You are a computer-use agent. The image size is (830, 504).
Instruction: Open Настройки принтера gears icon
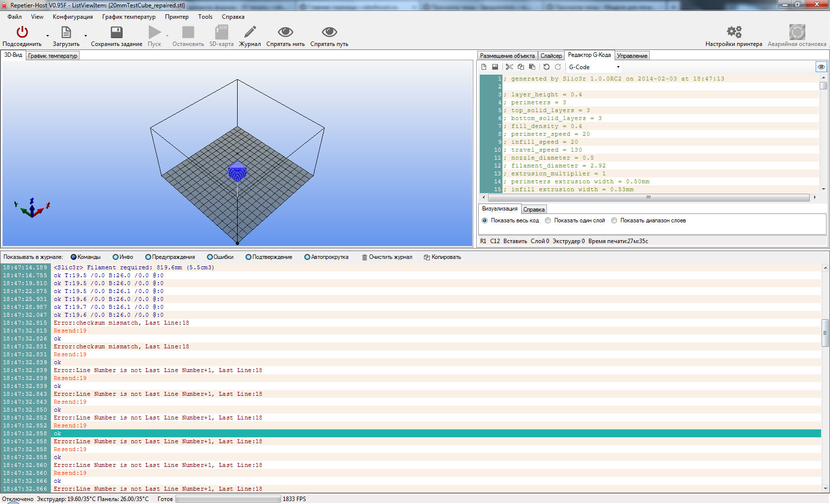(734, 33)
